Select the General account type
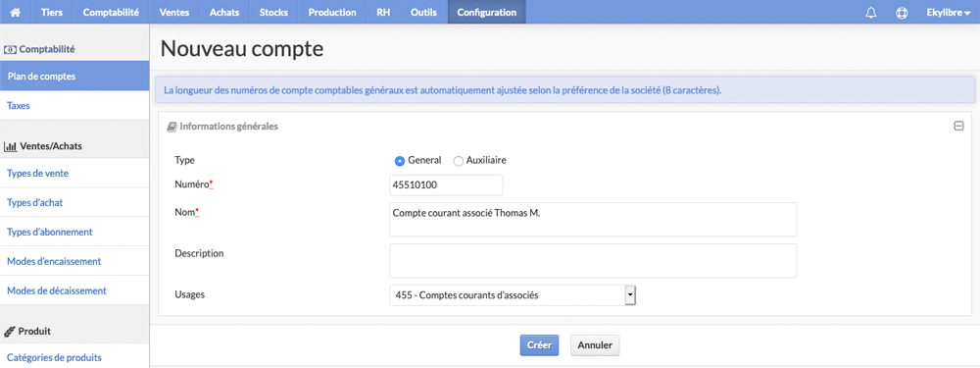Image resolution: width=980 pixels, height=368 pixels. pyautogui.click(x=400, y=161)
